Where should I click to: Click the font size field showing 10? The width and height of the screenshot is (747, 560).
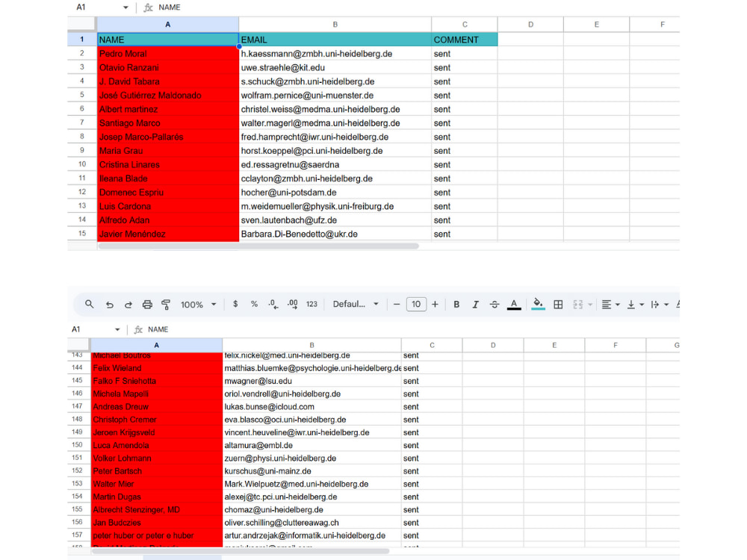click(416, 305)
